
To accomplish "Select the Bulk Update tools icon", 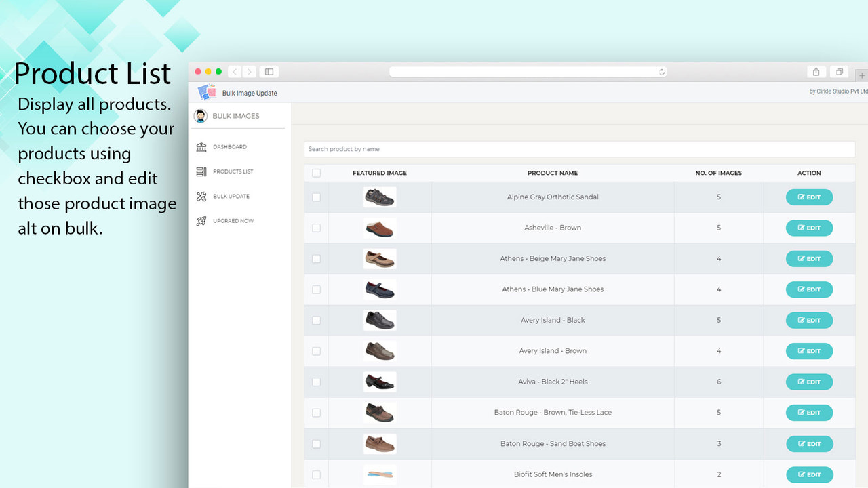I will point(201,197).
